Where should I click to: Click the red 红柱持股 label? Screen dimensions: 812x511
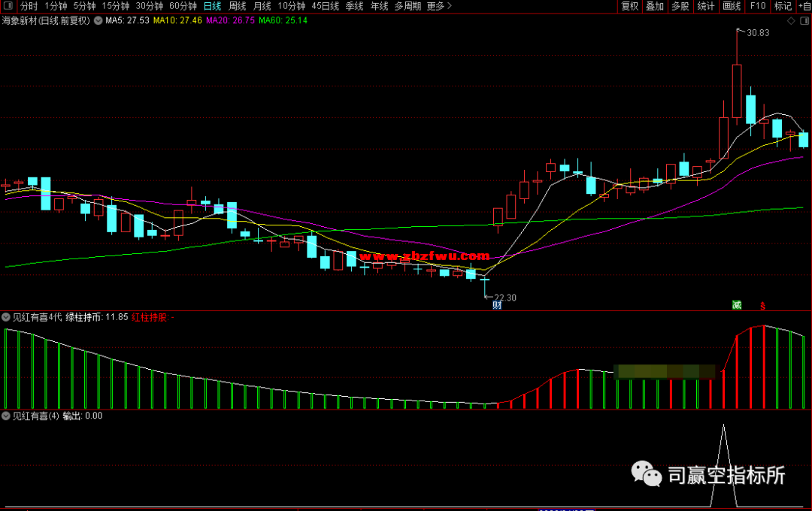[x=153, y=317]
